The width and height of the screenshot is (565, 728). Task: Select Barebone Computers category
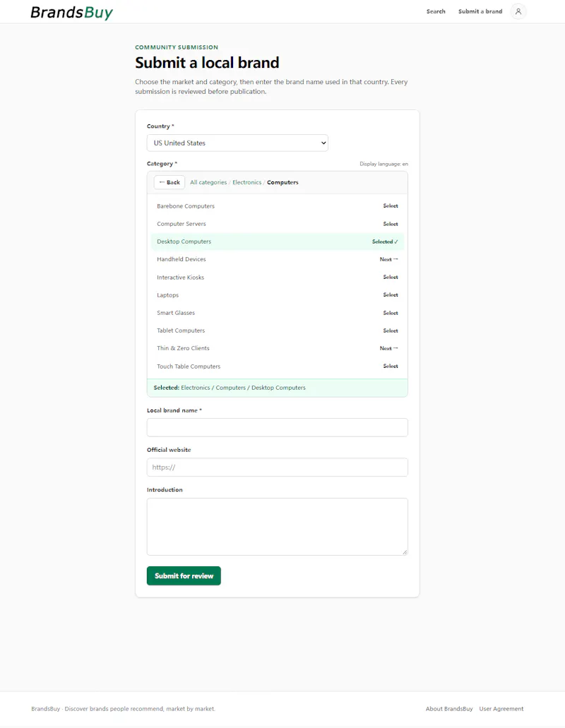pyautogui.click(x=277, y=205)
